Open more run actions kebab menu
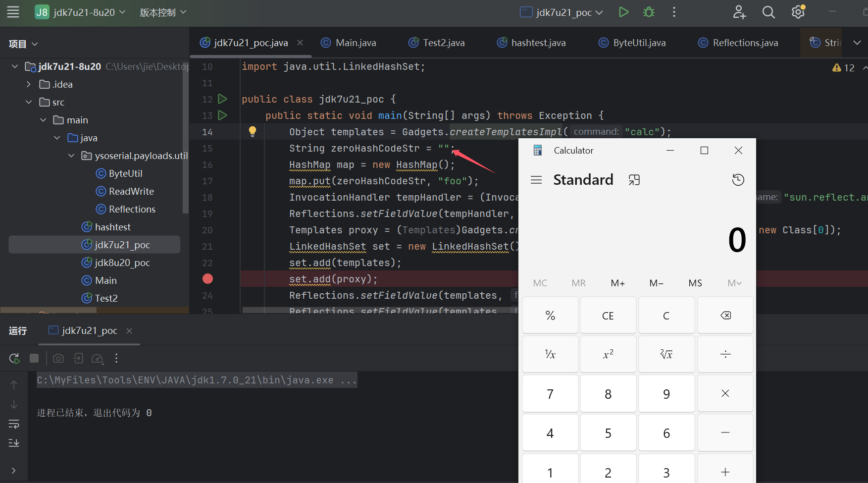The height and width of the screenshot is (483, 868). pyautogui.click(x=674, y=12)
